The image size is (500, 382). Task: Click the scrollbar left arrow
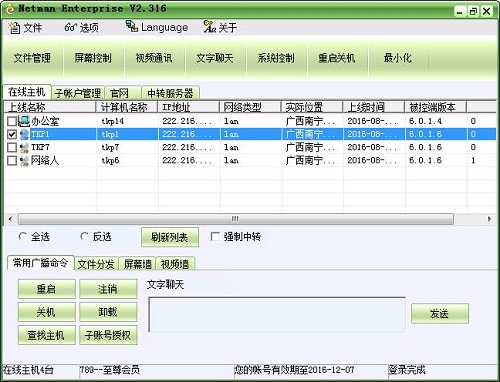(x=10, y=219)
